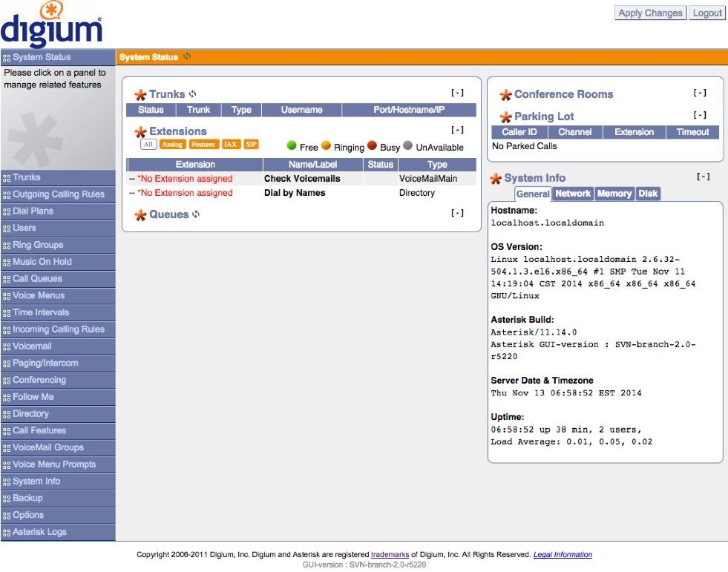
Task: Click the grid icon beside Backup
Action: 7,499
